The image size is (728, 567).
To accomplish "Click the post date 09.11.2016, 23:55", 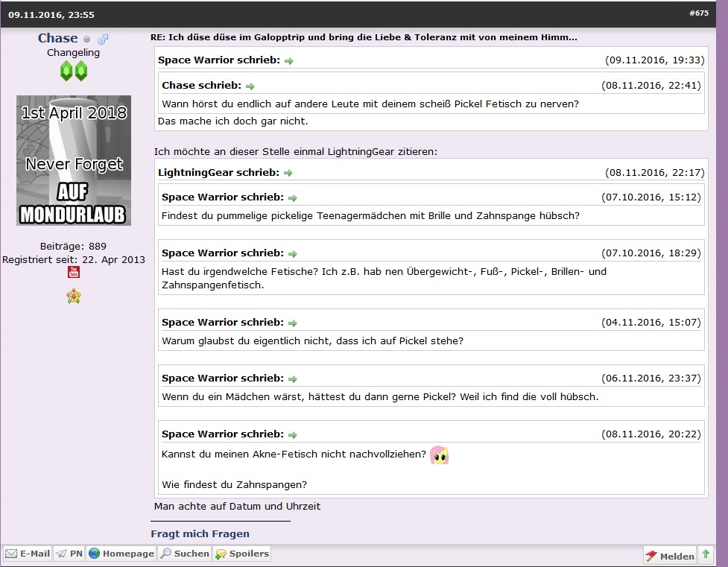I will pyautogui.click(x=51, y=14).
